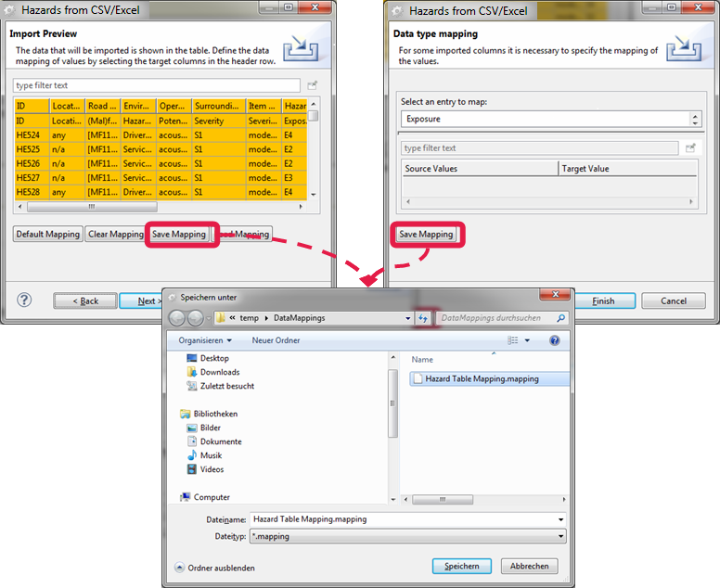Screen dimensions: 720x588
Task: Click Surroundi... column header
Action: [219, 106]
